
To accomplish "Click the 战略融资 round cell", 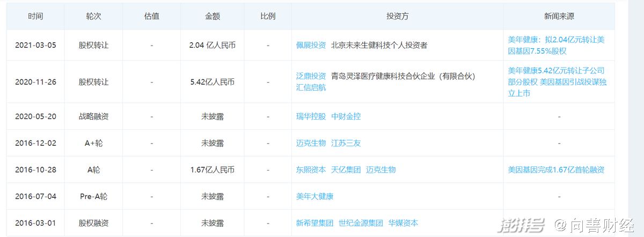I will pyautogui.click(x=94, y=116).
